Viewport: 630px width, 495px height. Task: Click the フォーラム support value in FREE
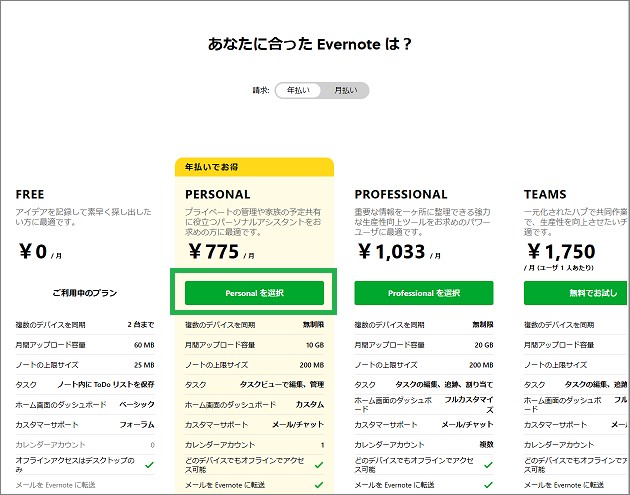click(x=137, y=425)
